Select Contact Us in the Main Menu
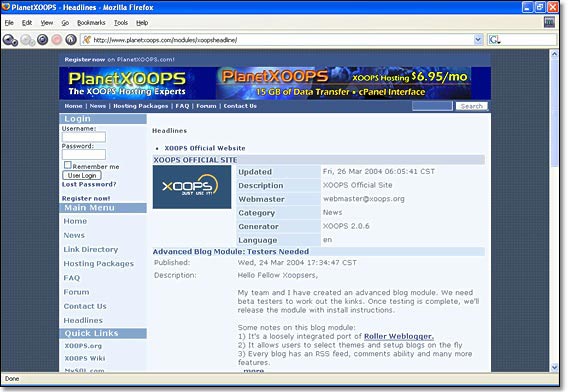The image size is (570, 392). coord(85,306)
